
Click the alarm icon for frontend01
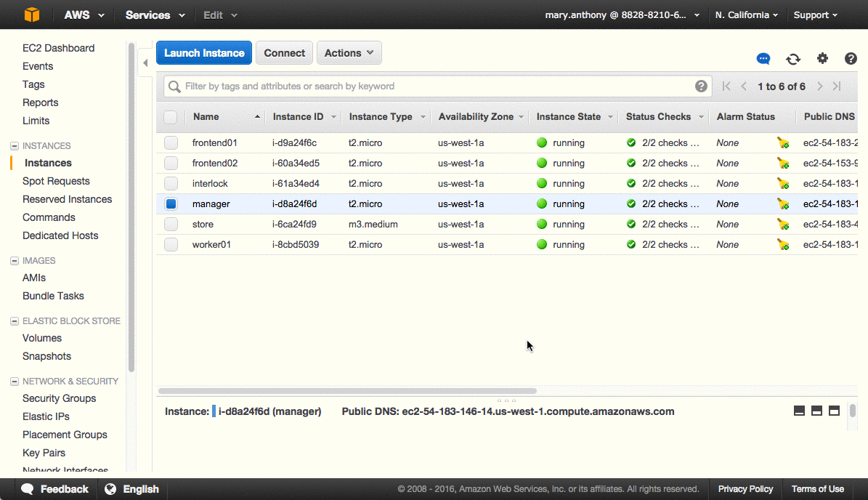pos(783,143)
